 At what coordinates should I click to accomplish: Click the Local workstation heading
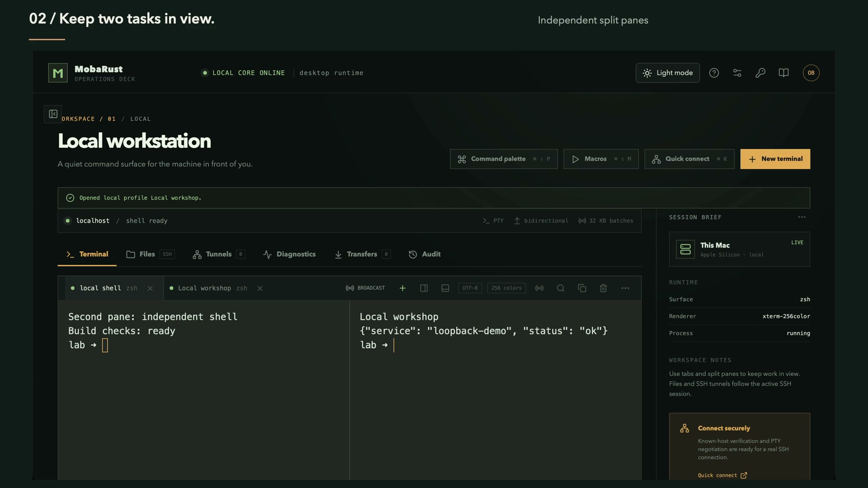134,141
